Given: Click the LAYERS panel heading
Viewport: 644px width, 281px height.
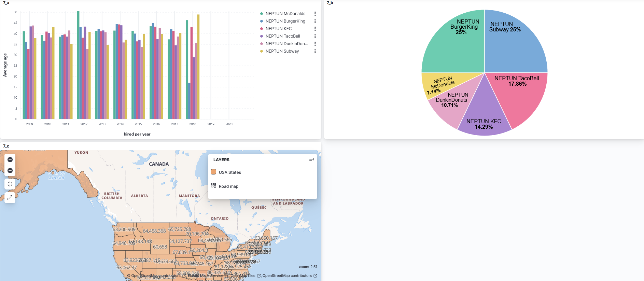Looking at the screenshot, I should tap(221, 160).
